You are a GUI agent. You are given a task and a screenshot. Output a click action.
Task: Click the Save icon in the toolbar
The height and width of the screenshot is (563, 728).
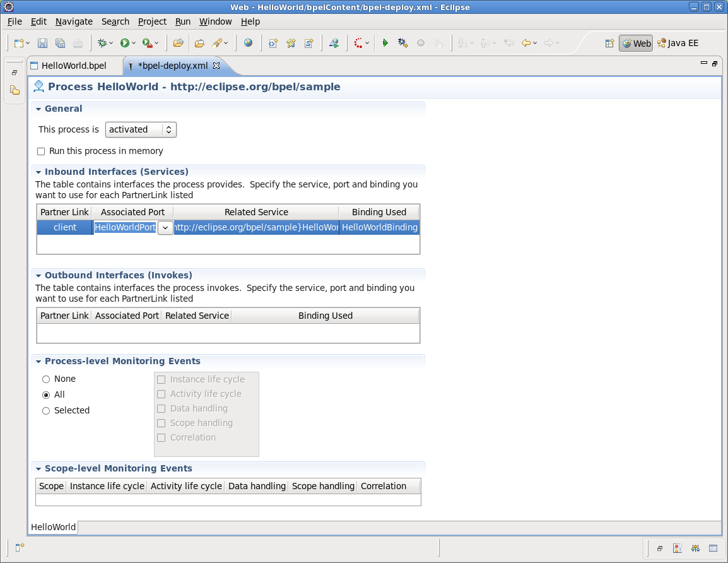point(42,43)
